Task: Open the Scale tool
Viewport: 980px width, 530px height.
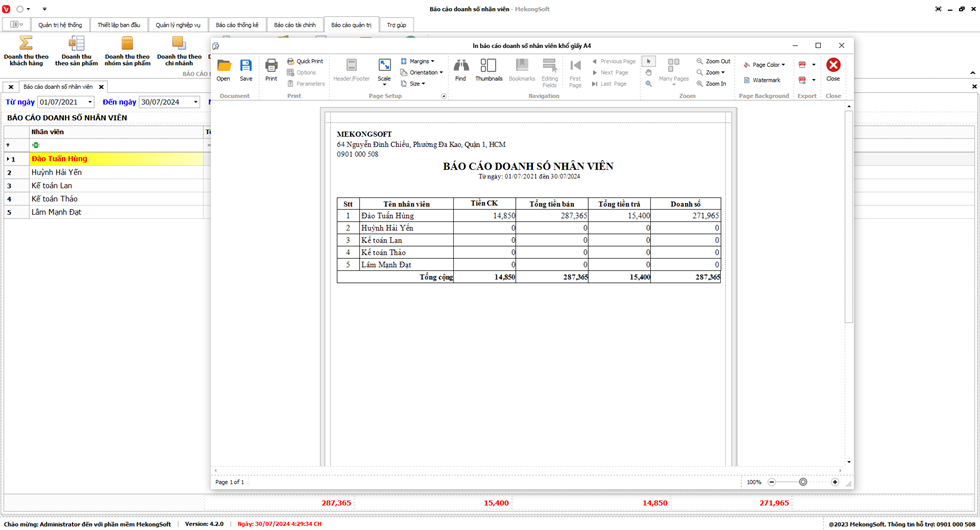Action: click(x=384, y=71)
